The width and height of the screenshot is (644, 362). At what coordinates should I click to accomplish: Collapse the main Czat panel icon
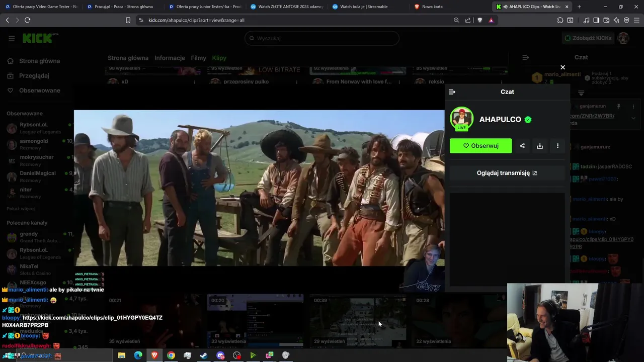pyautogui.click(x=526, y=57)
